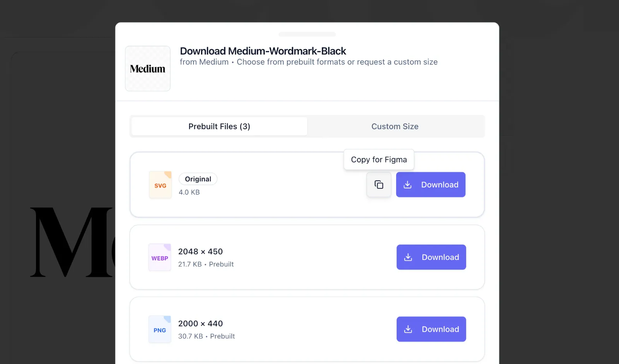
Task: Click the SVG file type icon
Action: pyautogui.click(x=160, y=185)
